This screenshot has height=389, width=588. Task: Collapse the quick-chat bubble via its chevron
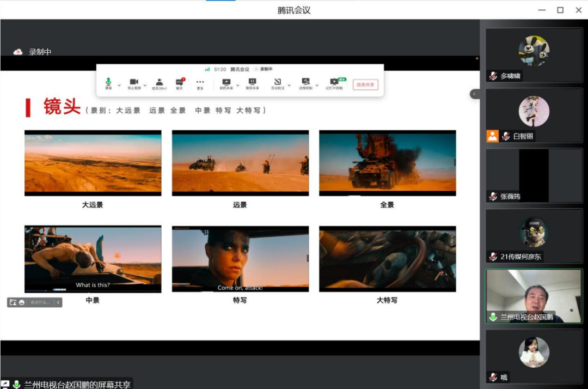click(58, 302)
